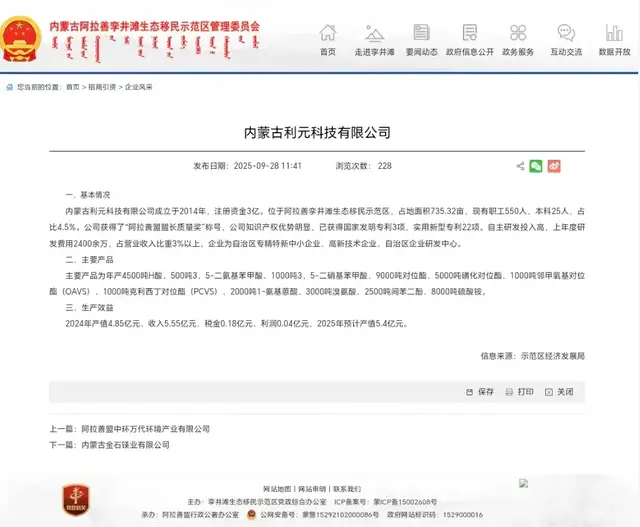Go to 首页 menu label
Viewport: 640px width, 527px height.
[328, 52]
